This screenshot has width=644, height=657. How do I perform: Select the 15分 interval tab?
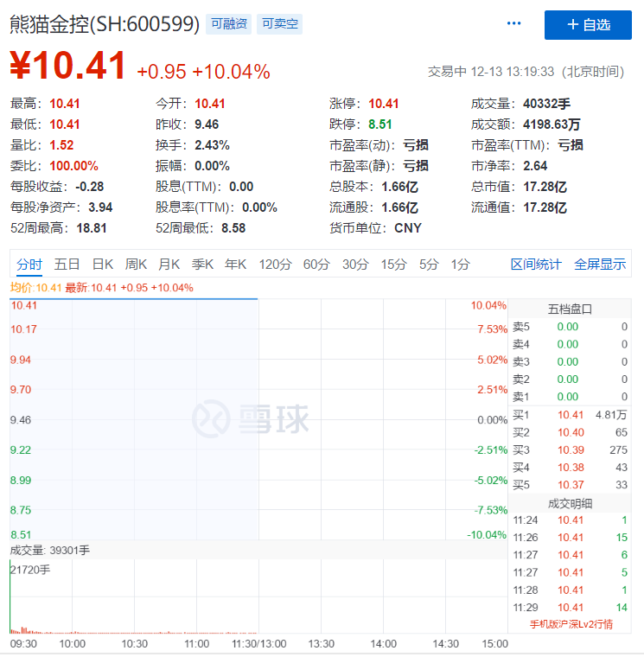pos(394,265)
